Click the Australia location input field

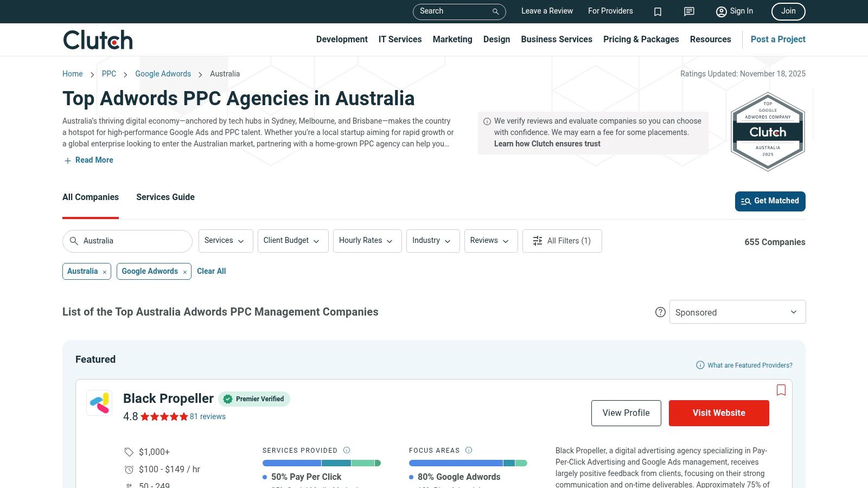click(133, 241)
